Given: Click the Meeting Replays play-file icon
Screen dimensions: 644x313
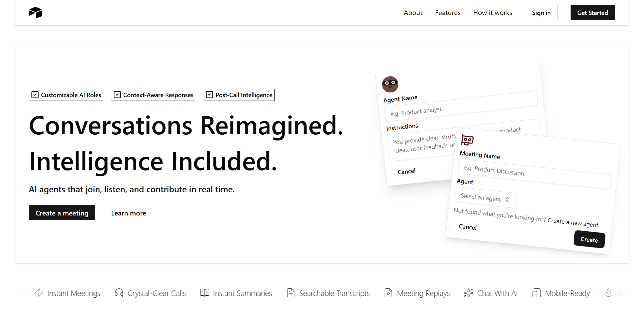Looking at the screenshot, I should [x=388, y=293].
